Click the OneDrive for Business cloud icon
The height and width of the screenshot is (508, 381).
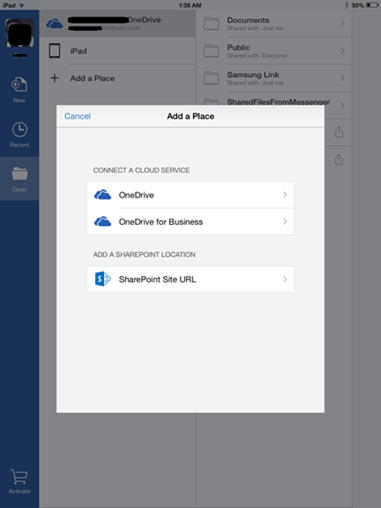[x=102, y=222]
